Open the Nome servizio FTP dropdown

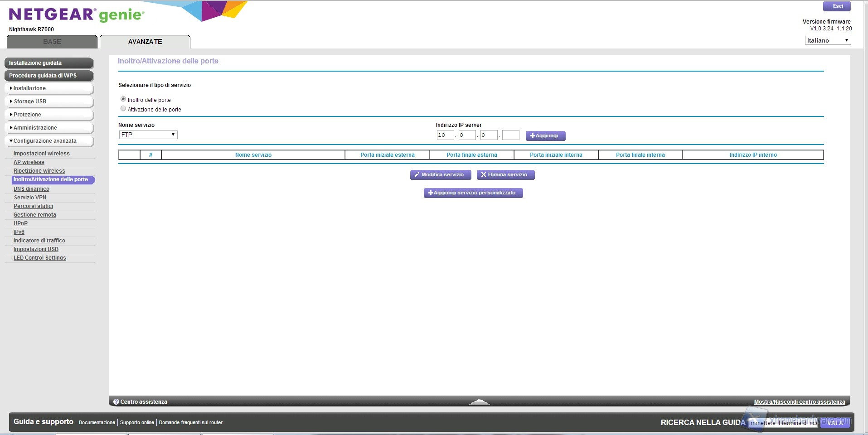(148, 135)
